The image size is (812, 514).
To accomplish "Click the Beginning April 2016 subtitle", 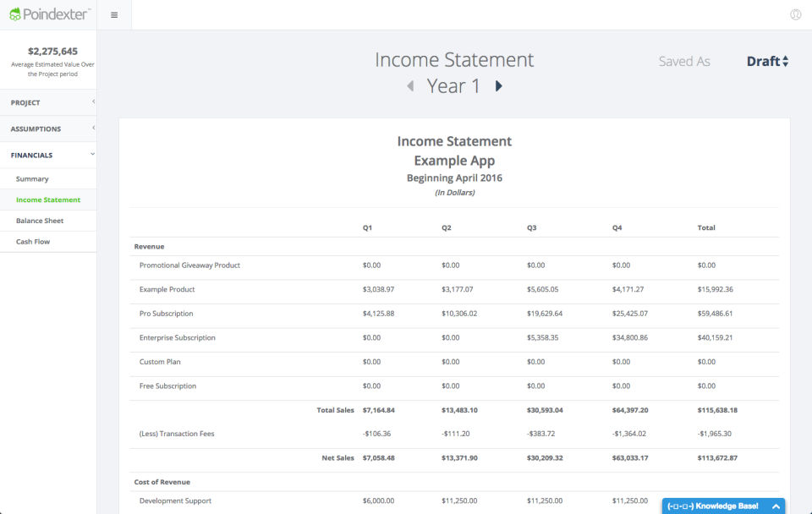I will (454, 178).
